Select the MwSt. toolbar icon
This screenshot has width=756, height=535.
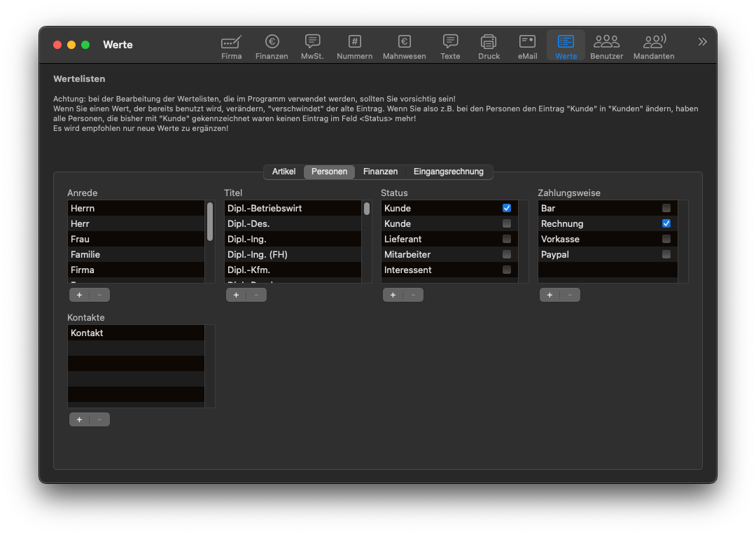point(312,46)
